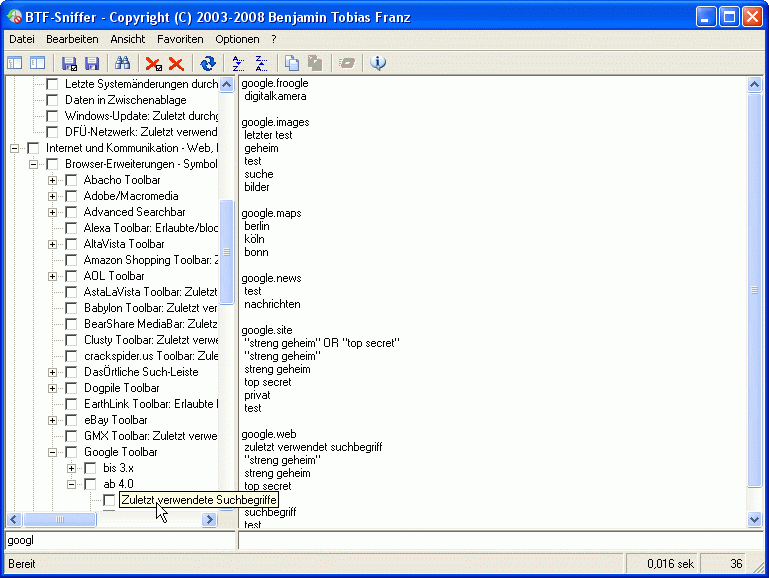Click the copy icon in the toolbar
The image size is (769, 578).
(292, 63)
